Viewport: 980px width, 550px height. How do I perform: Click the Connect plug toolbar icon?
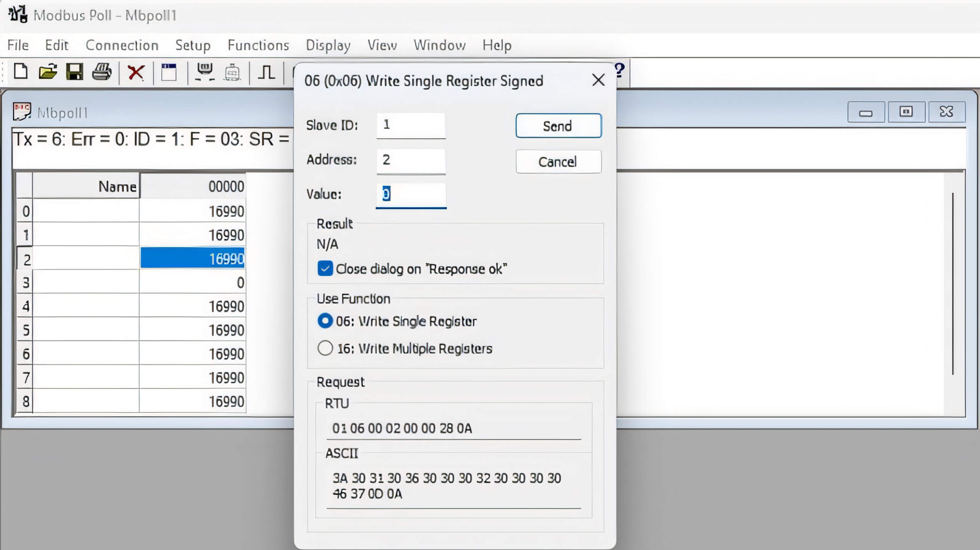[x=205, y=71]
